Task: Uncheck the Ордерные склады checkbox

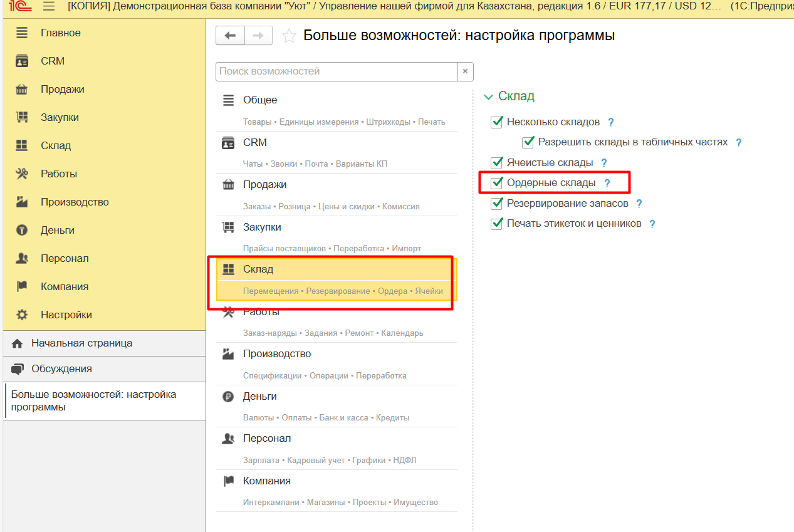Action: [x=497, y=183]
